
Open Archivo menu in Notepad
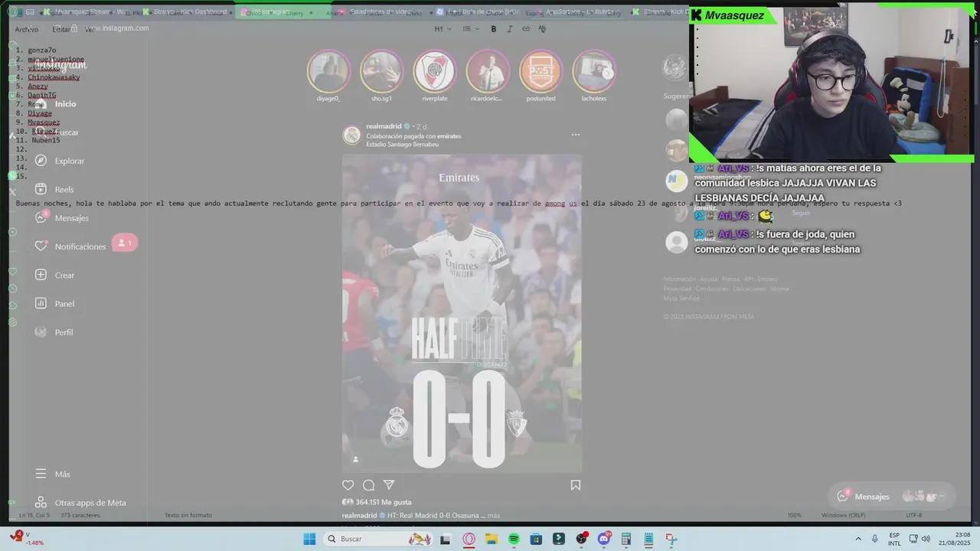26,29
